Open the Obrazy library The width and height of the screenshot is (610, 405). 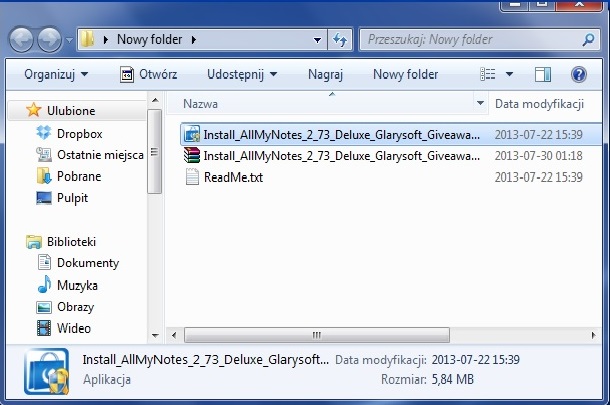pos(75,307)
